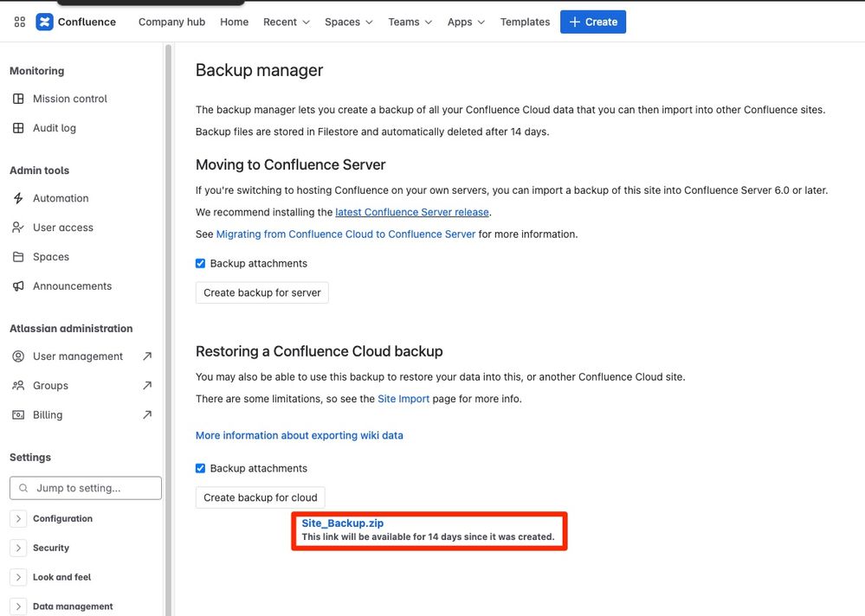
Task: Expand the Look and feel section
Action: [18, 577]
